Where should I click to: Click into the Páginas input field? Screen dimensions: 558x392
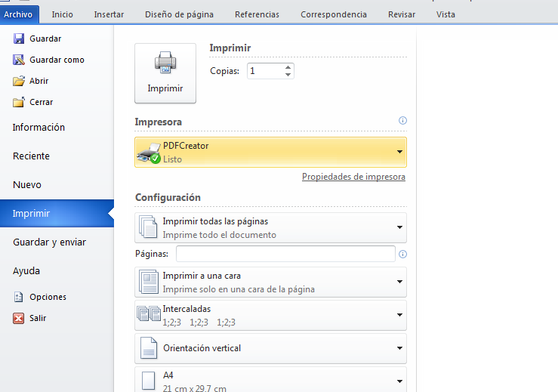coord(285,254)
